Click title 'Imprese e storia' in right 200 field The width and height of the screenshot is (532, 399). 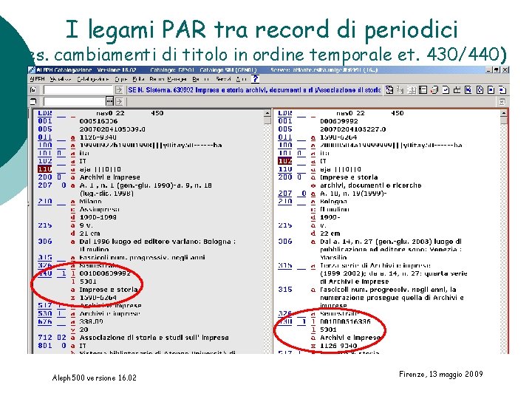coord(349,177)
